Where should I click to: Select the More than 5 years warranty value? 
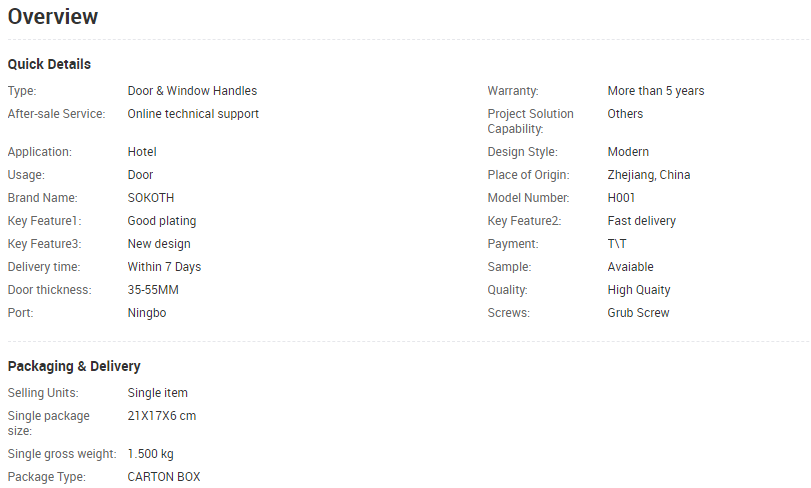point(655,91)
